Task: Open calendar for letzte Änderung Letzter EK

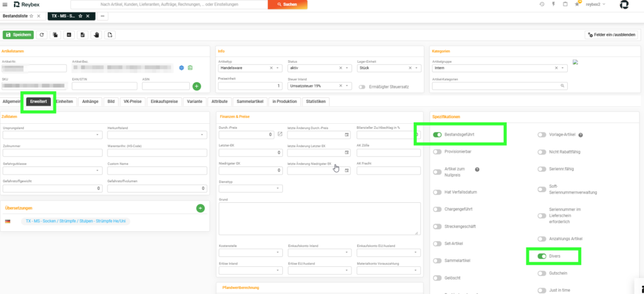Action: [347, 153]
